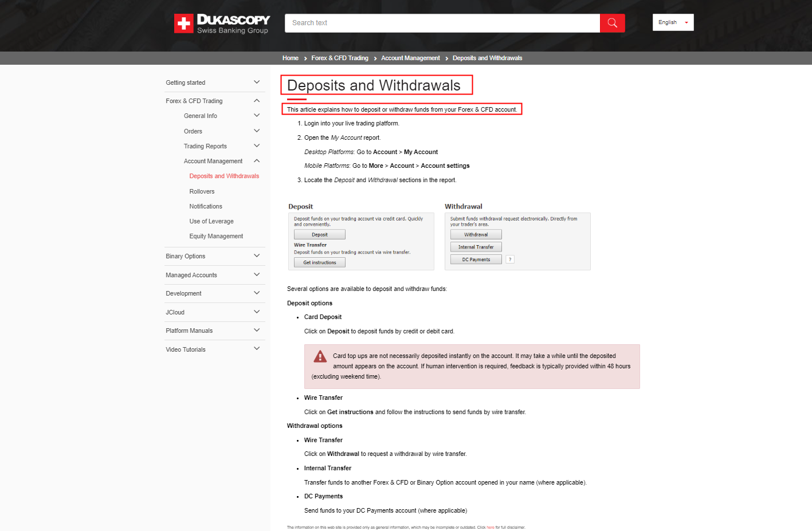
Task: Click the search magnifying glass icon
Action: [x=611, y=22]
